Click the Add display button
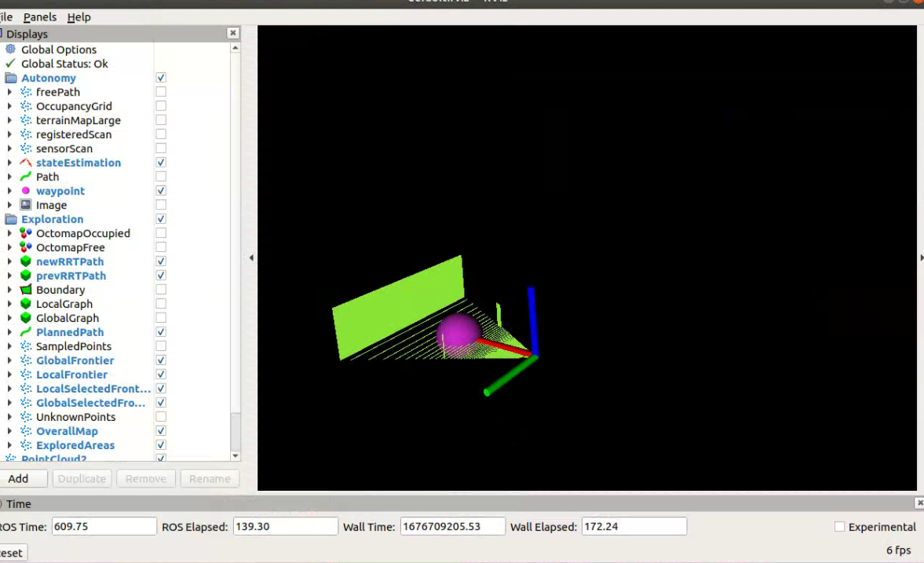Viewport: 924px width, 563px height. pyautogui.click(x=19, y=478)
